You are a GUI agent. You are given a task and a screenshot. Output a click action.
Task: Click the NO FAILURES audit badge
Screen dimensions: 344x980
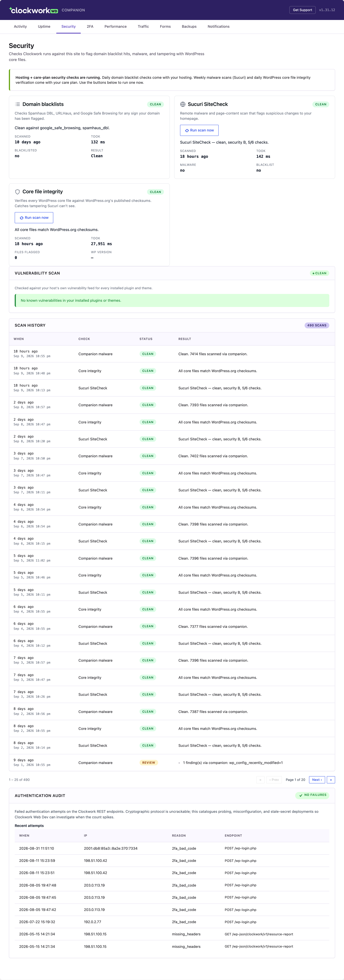click(312, 795)
